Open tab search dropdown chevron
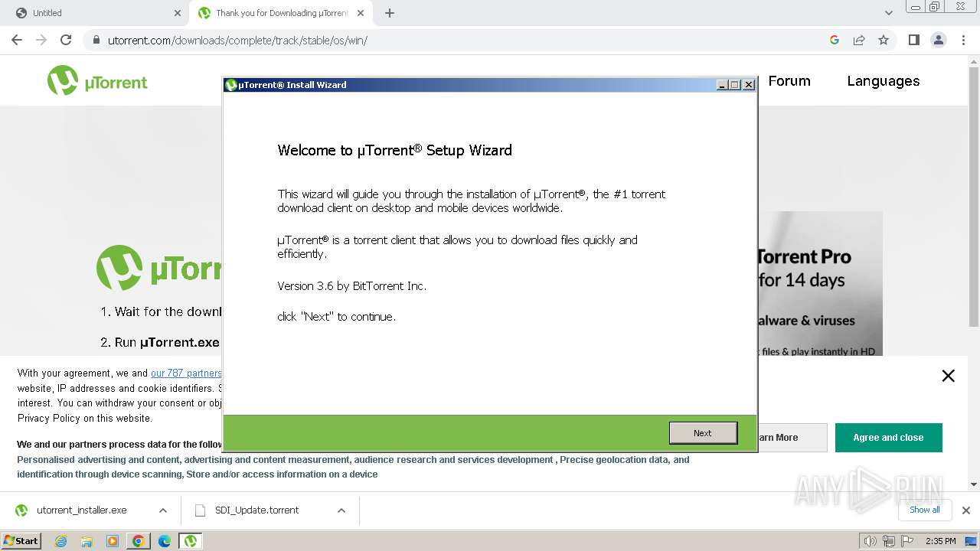980x551 pixels. click(x=888, y=13)
